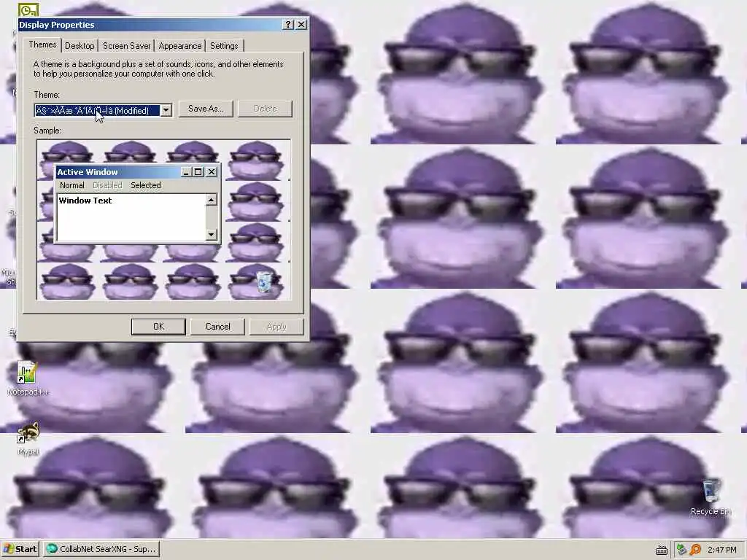The width and height of the screenshot is (747, 560).
Task: Open the Appearance tab
Action: tap(180, 46)
